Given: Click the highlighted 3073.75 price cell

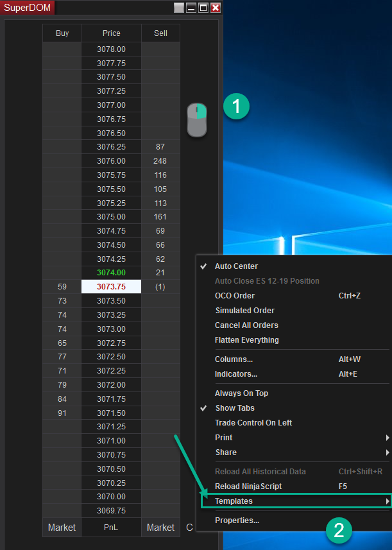Looking at the screenshot, I should [x=111, y=287].
